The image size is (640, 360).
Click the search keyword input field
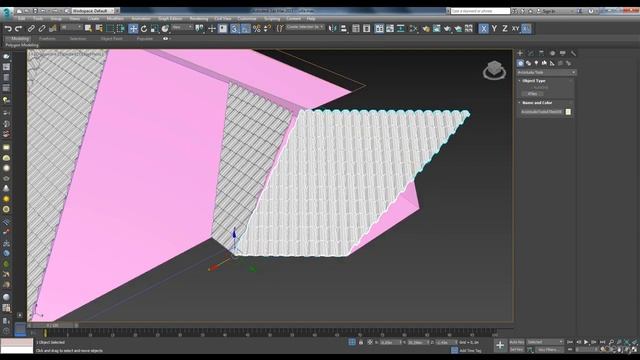tap(480, 11)
